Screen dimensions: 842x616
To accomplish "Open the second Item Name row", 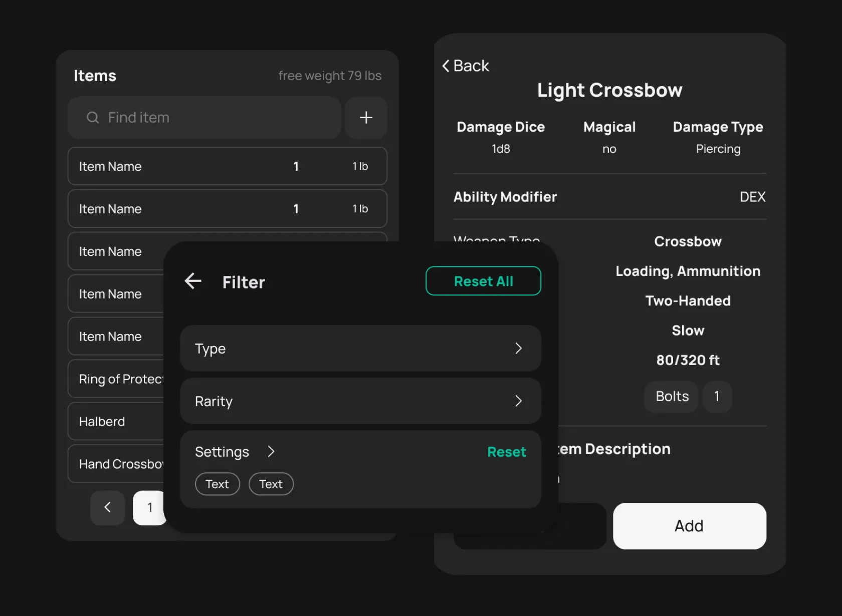I will click(228, 209).
